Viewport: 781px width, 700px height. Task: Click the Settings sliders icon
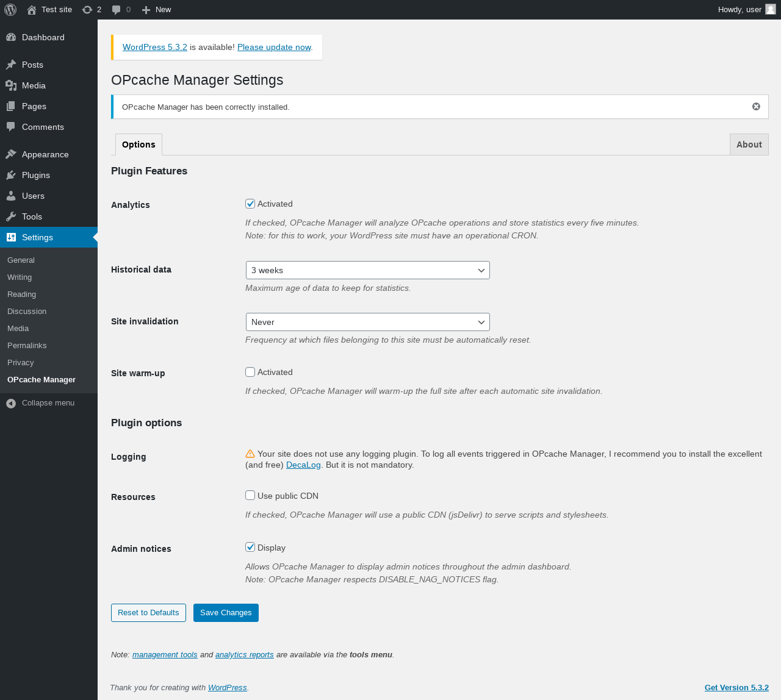click(x=11, y=237)
